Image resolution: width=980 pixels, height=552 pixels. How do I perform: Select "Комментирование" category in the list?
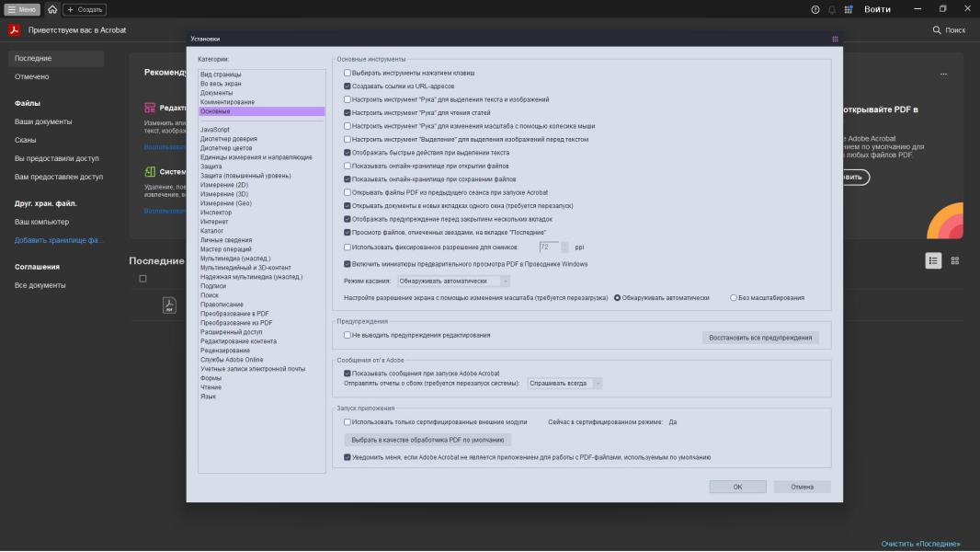click(227, 102)
